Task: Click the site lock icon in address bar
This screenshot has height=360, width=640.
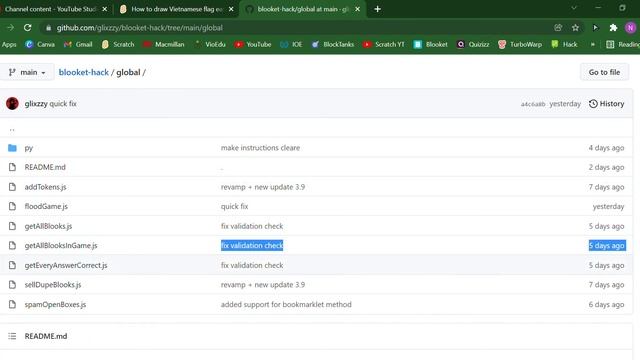Action: pyautogui.click(x=49, y=28)
